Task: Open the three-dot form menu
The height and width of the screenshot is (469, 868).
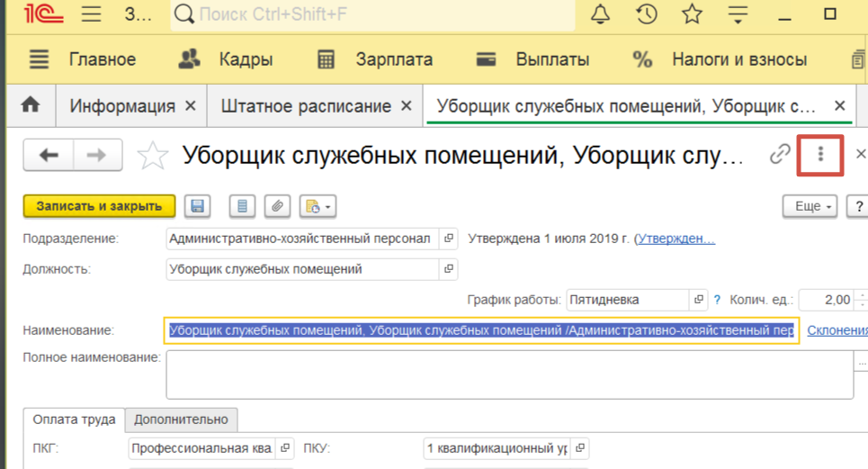Action: pyautogui.click(x=820, y=155)
